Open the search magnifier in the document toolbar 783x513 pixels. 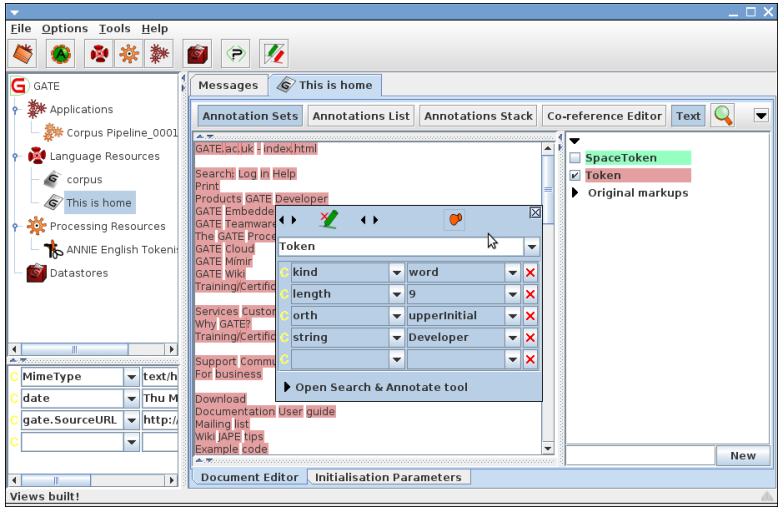723,115
